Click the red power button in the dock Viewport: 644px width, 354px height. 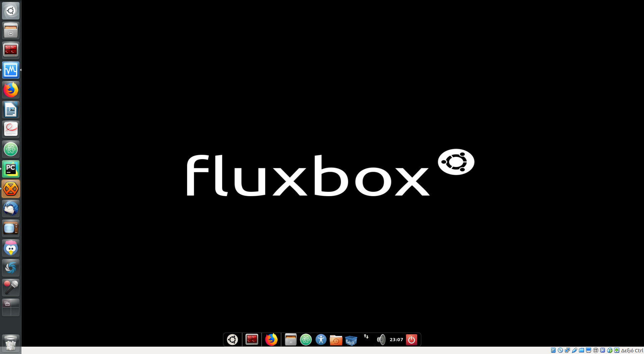[x=412, y=340]
